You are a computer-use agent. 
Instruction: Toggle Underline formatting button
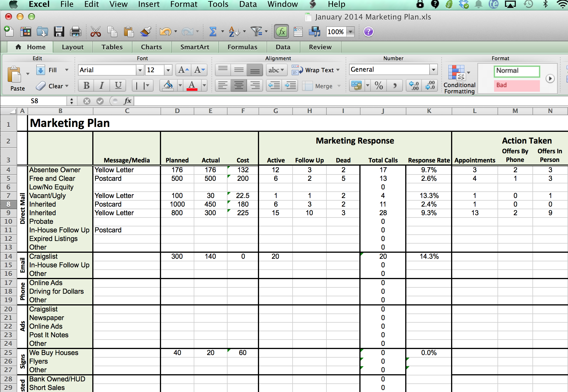pos(118,85)
